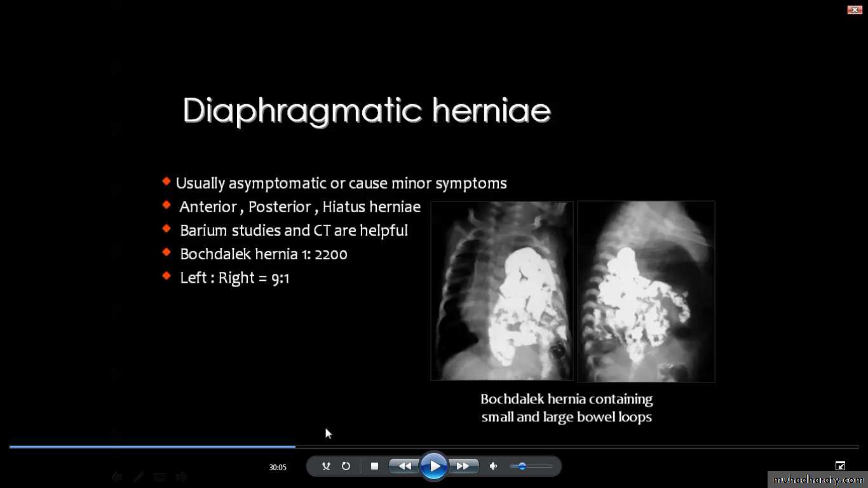Stop the video playback

tap(374, 466)
